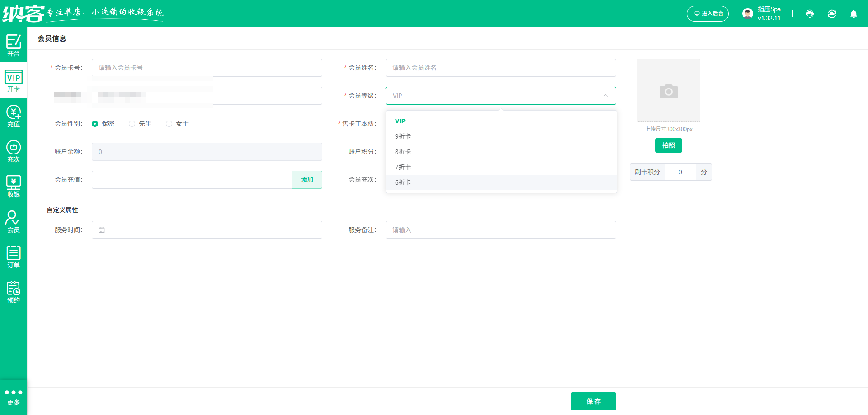Open the 更多 menu at sidebar bottom
Viewport: 868px width, 415px height.
[13, 396]
